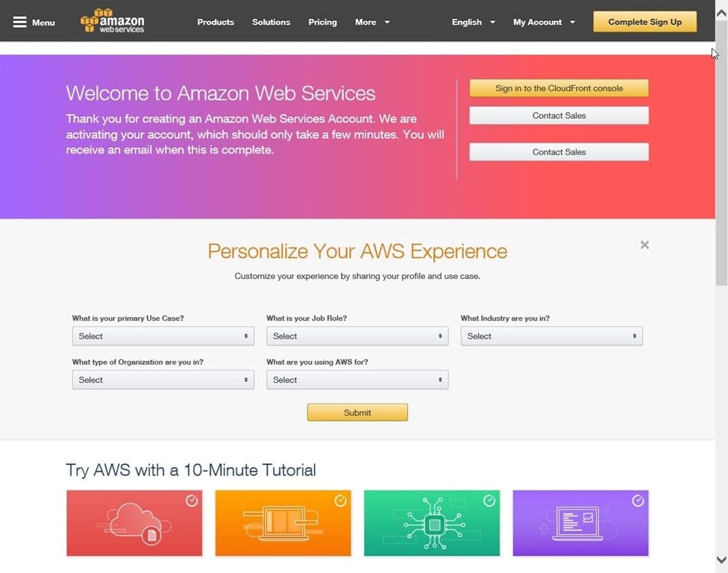728x573 pixels.
Task: Open the green chip circuit tutorial card
Action: pyautogui.click(x=432, y=523)
